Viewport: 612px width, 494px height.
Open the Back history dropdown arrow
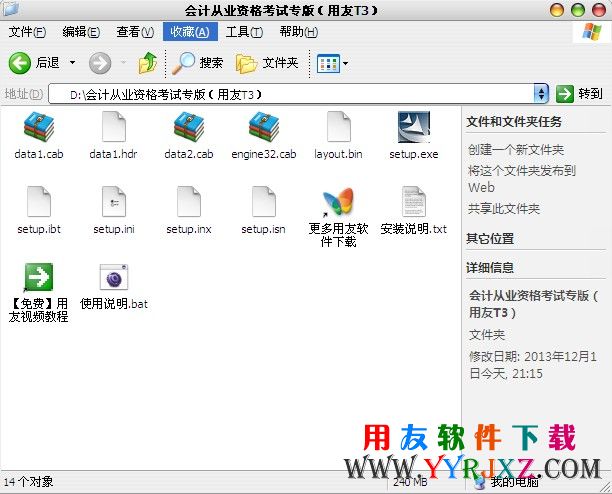pos(73,62)
